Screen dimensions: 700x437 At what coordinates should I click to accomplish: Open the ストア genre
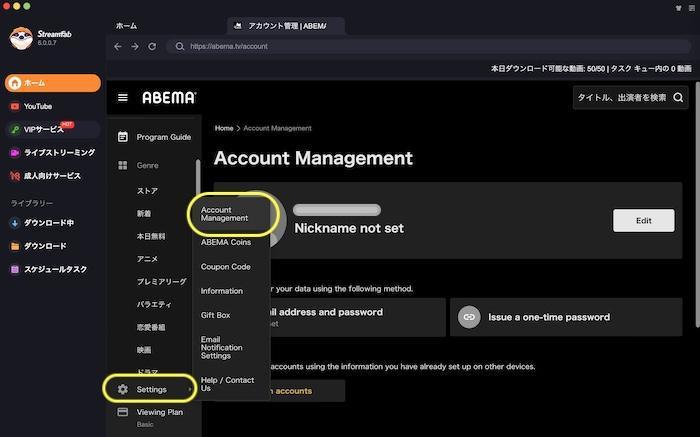pos(147,191)
